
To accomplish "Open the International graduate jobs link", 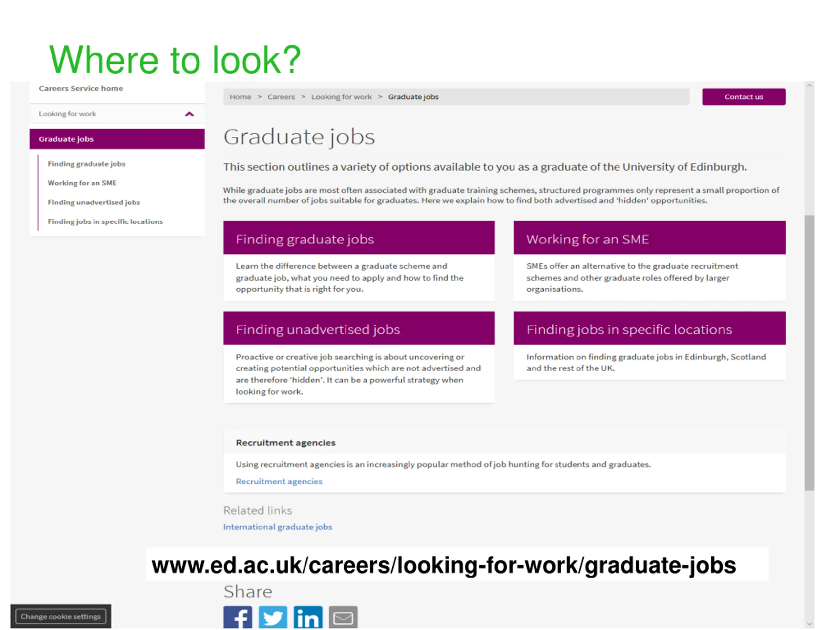I will [x=278, y=527].
